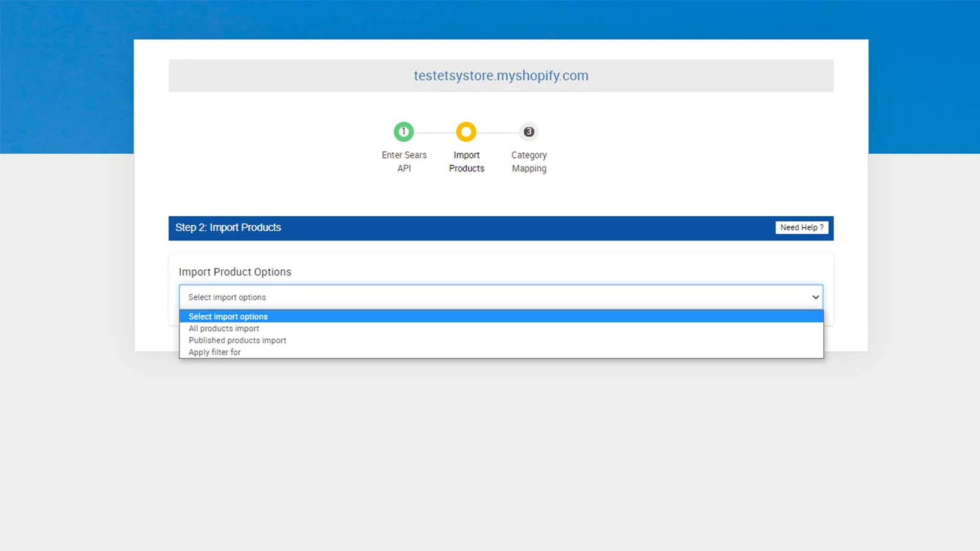The image size is (980, 551).
Task: Click 'Step 2: Import Products' header text
Action: tap(228, 227)
